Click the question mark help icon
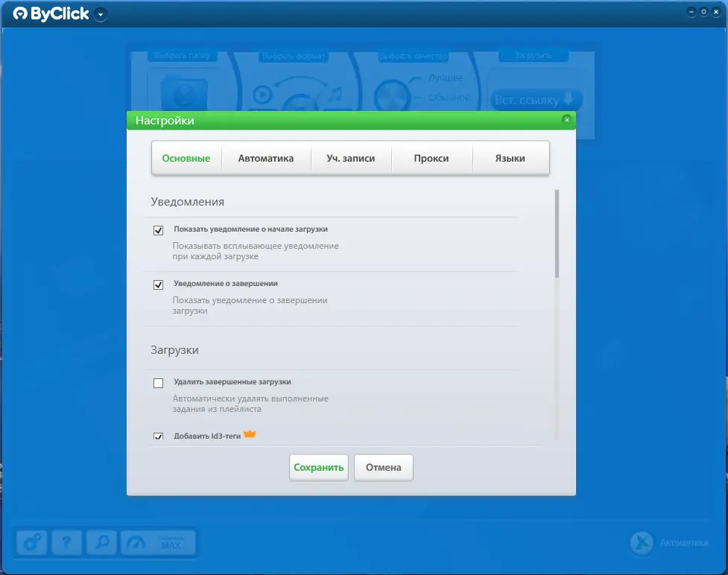This screenshot has width=728, height=575. (66, 542)
